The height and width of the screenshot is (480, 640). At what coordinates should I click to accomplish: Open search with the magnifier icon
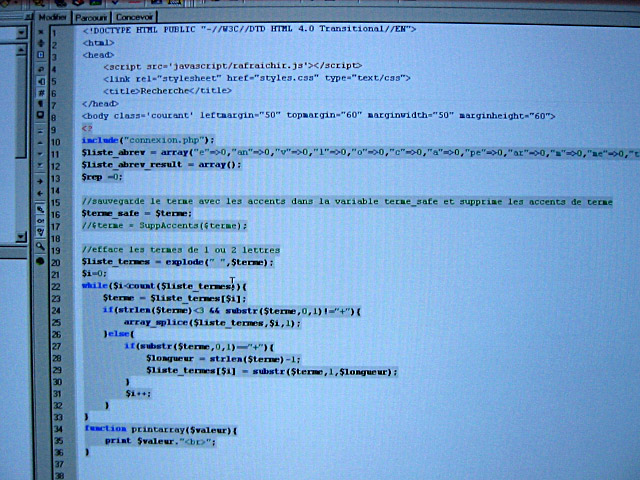tap(40, 246)
